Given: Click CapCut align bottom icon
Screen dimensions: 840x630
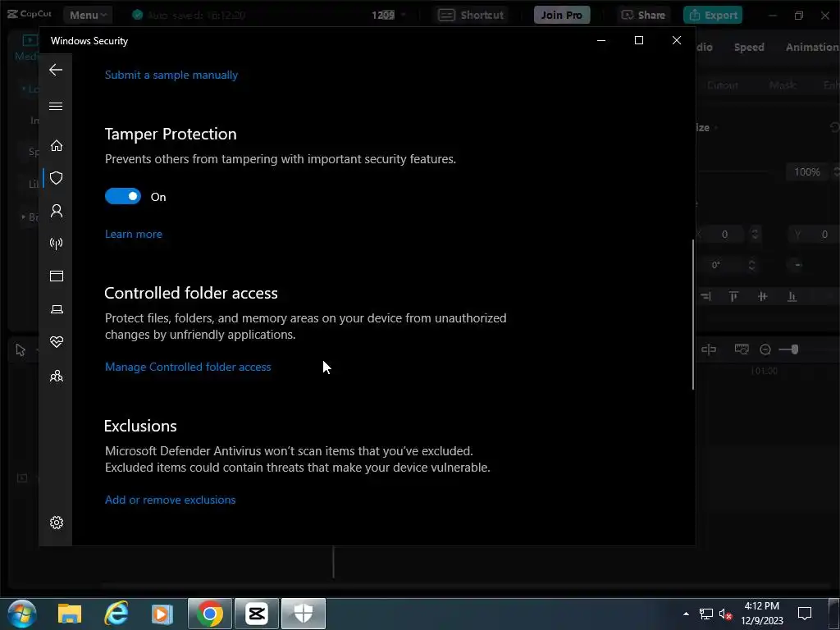Looking at the screenshot, I should tap(792, 296).
